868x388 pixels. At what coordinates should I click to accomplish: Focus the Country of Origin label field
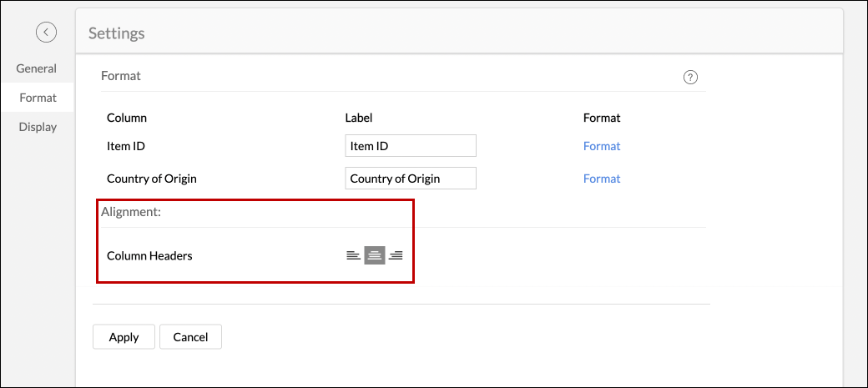point(410,179)
